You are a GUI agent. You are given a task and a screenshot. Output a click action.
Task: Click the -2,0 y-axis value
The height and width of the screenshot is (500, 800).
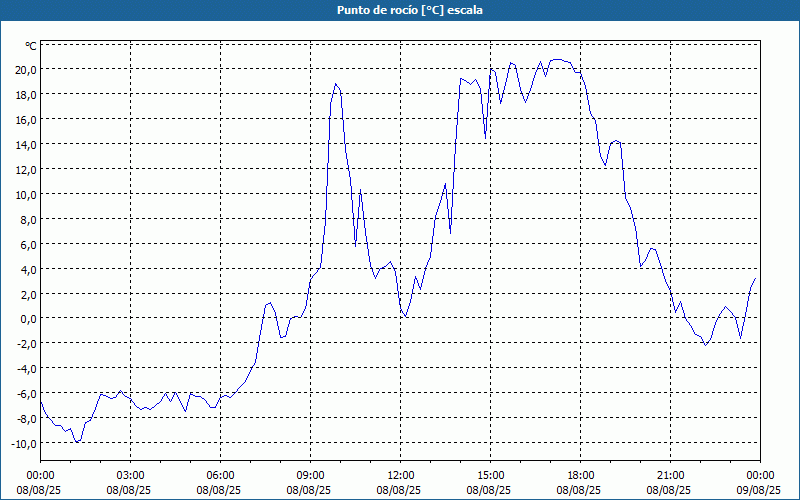click(x=27, y=344)
